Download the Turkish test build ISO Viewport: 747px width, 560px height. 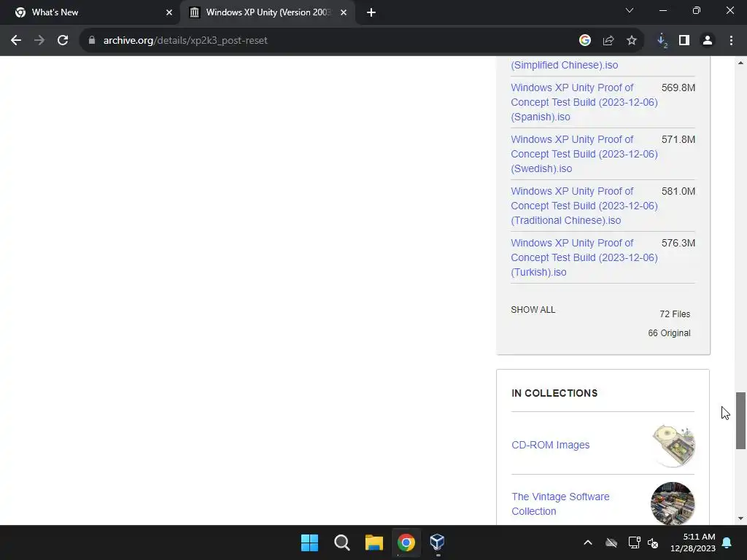tap(584, 257)
